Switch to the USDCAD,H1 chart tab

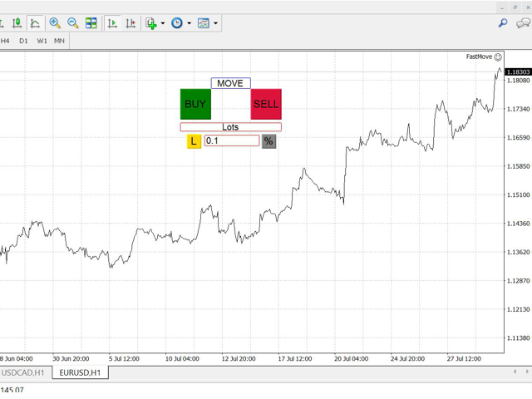coord(23,372)
